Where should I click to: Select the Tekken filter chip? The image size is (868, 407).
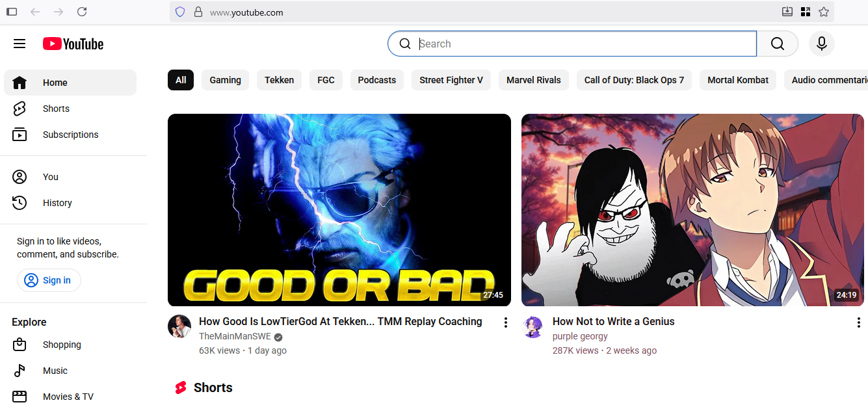pyautogui.click(x=279, y=80)
